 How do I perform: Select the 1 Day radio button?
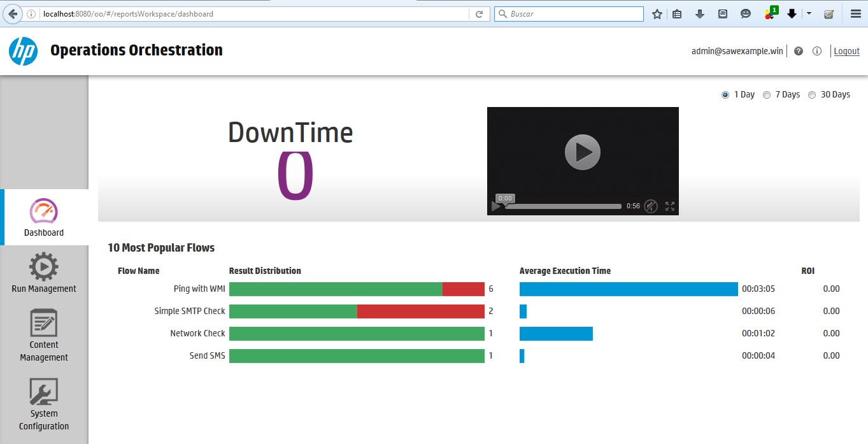(725, 95)
